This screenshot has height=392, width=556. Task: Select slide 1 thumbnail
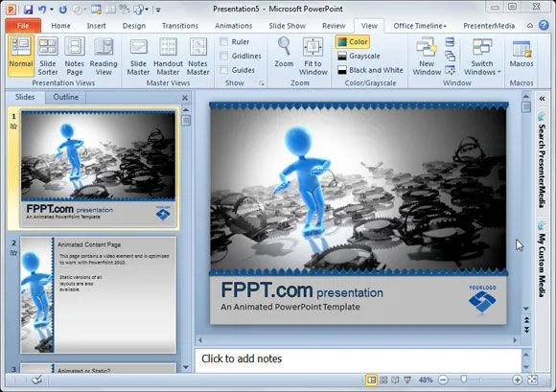[x=98, y=169]
